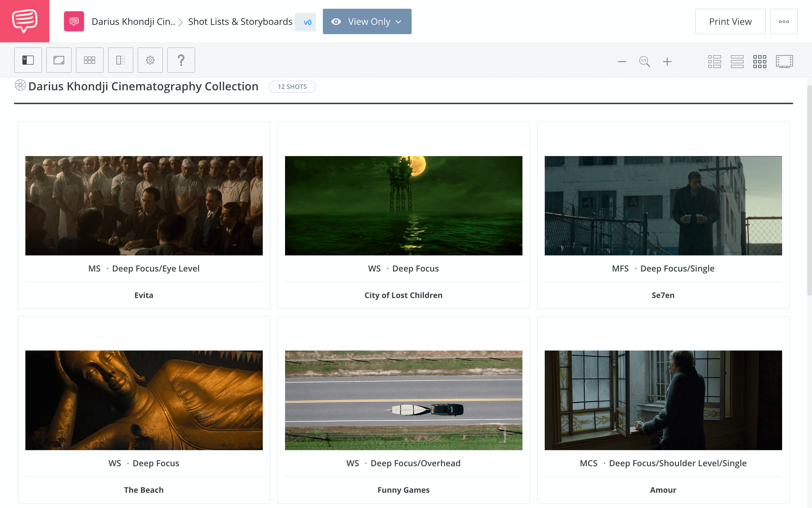Click the MFS shot size label
This screenshot has width=812, height=508.
pos(620,268)
